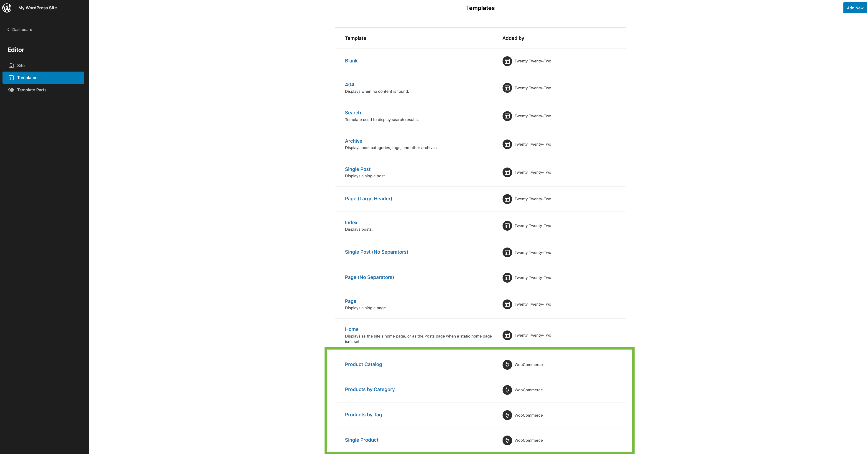The image size is (868, 454).
Task: Click the Templates icon in the sidebar
Action: tap(11, 77)
